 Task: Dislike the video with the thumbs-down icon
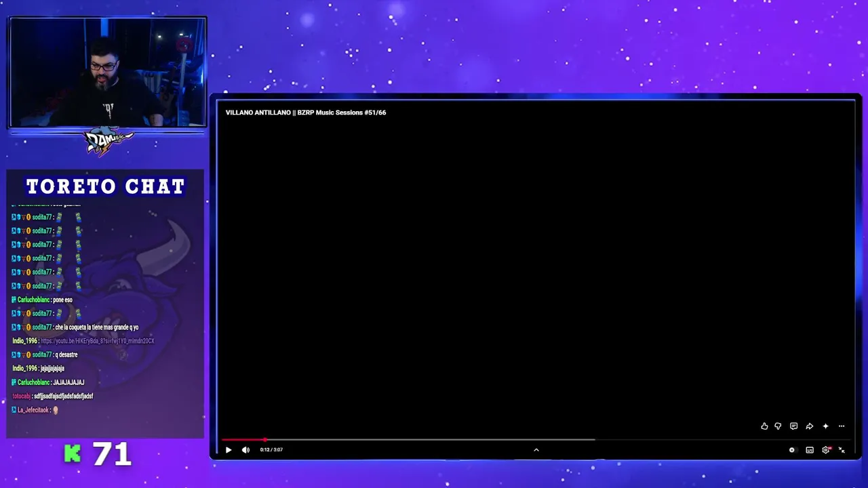pos(778,426)
